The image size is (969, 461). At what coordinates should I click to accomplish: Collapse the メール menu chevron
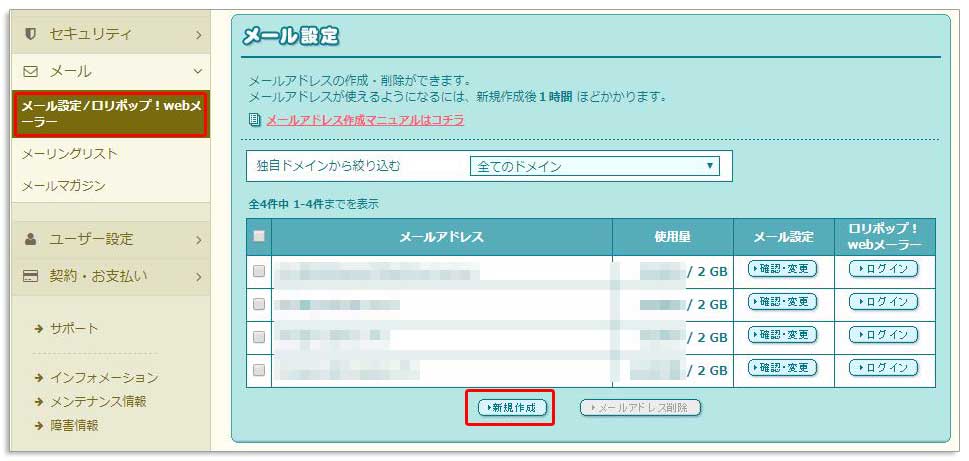coord(198,72)
